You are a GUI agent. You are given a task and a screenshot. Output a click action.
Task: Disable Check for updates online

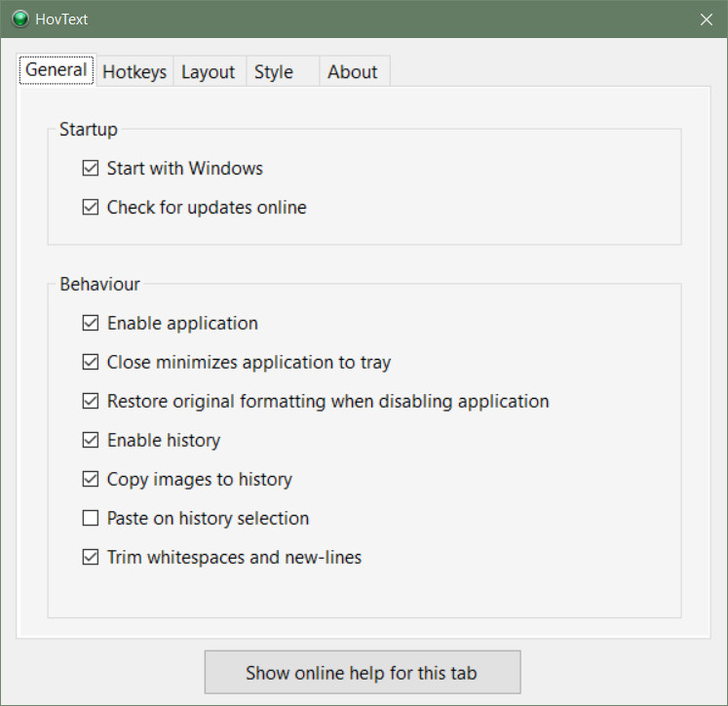click(91, 207)
